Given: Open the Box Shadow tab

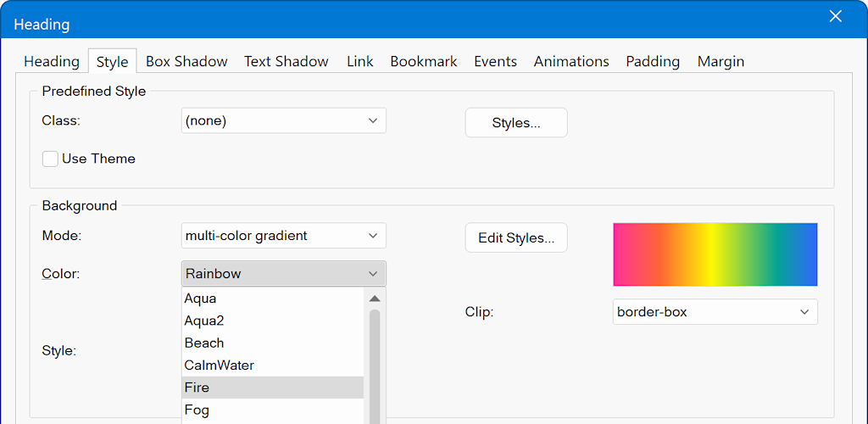Looking at the screenshot, I should [x=186, y=61].
